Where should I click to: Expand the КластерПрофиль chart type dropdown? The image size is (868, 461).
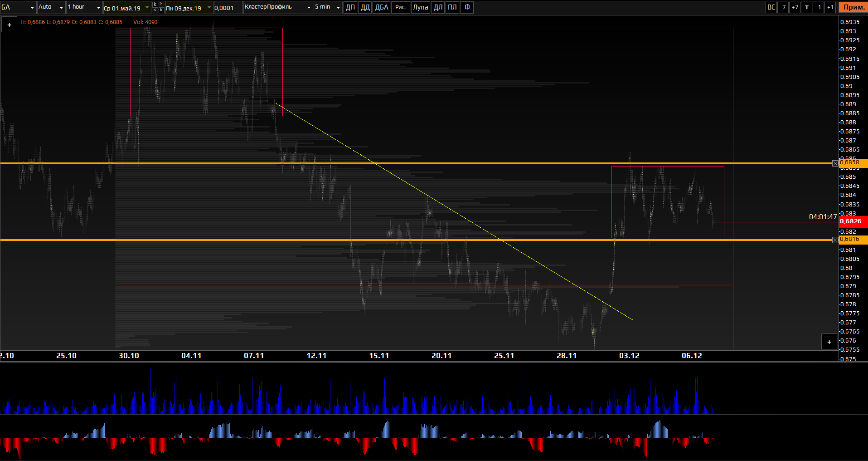278,7
